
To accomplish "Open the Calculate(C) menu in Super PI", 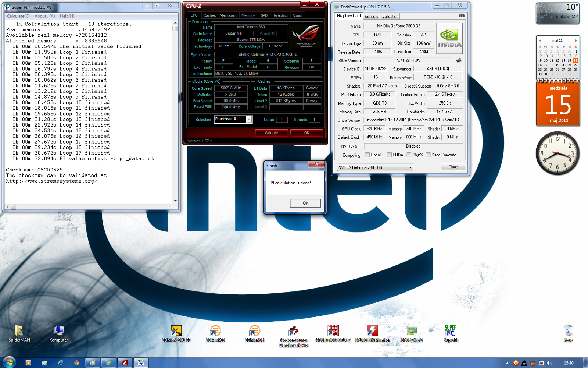I will pos(18,16).
